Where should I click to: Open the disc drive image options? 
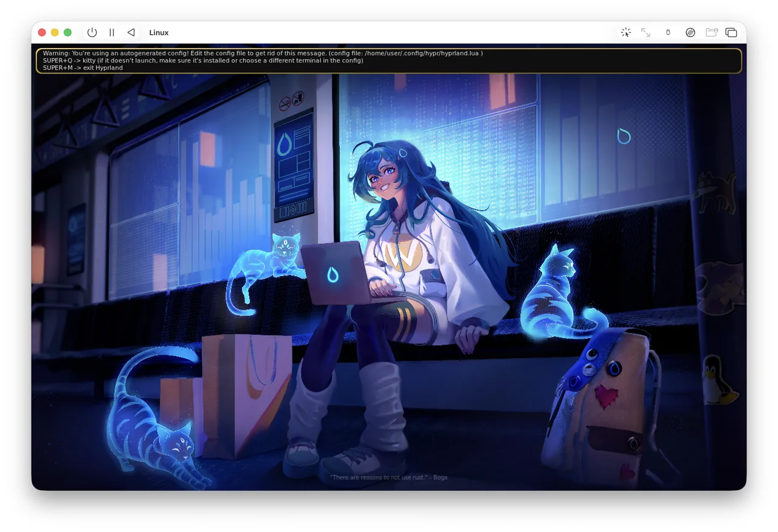pos(690,32)
